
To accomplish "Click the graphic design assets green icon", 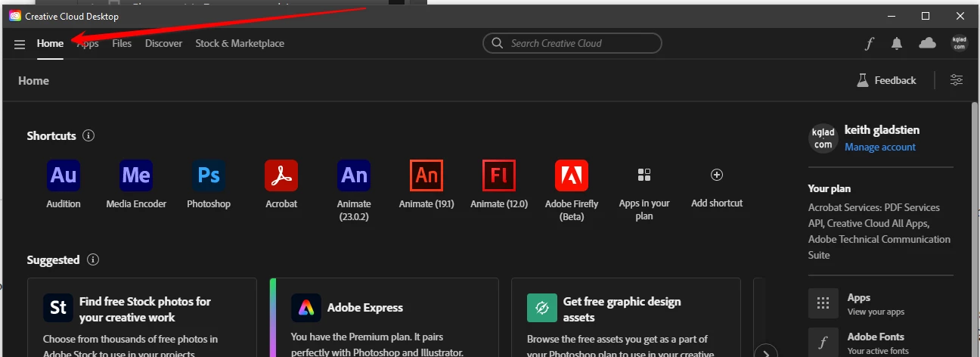I will pyautogui.click(x=542, y=308).
